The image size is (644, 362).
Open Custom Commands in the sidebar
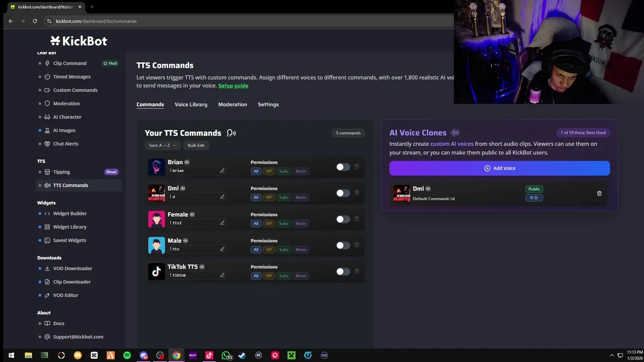(x=75, y=90)
